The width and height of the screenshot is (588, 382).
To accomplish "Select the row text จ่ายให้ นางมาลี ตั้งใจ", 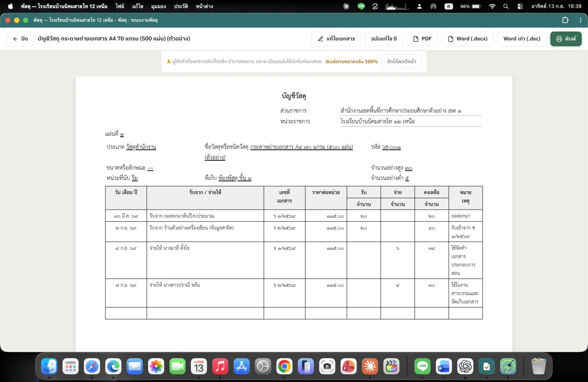I will 169,248.
